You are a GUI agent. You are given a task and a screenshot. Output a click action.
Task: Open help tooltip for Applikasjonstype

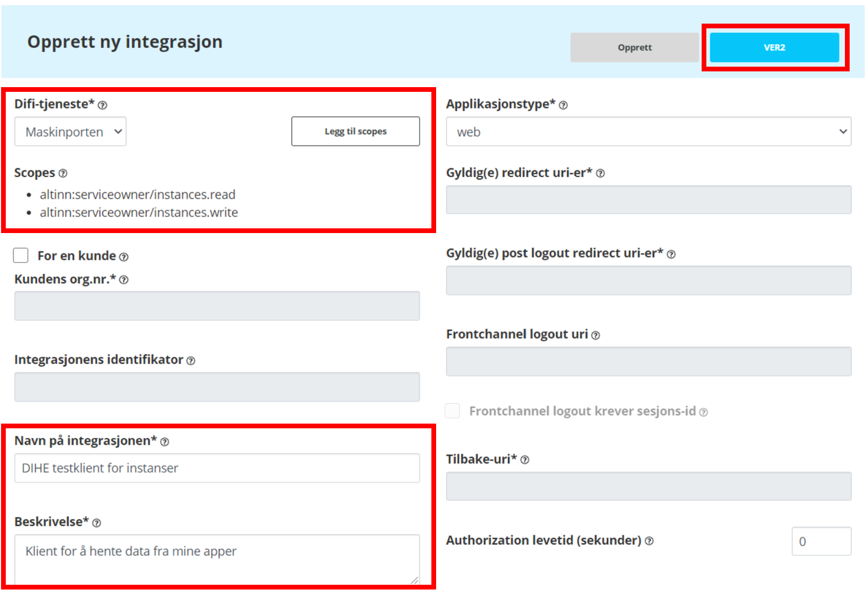pos(563,105)
